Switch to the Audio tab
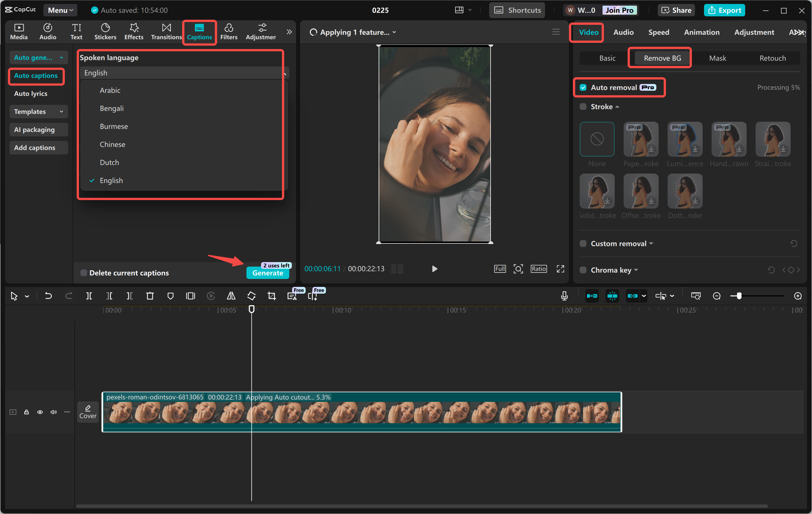This screenshot has width=812, height=514. pos(623,32)
